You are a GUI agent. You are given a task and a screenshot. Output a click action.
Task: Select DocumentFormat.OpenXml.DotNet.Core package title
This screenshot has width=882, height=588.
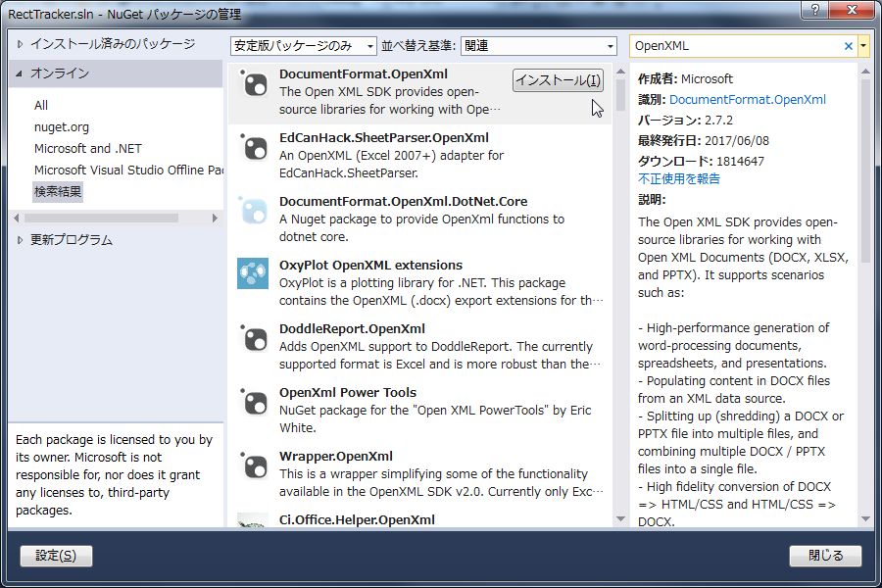[404, 202]
